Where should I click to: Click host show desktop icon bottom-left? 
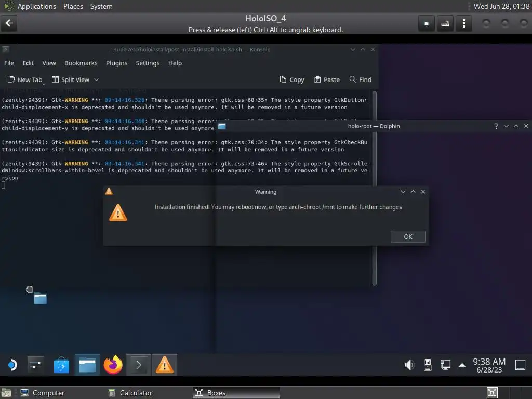[6, 393]
